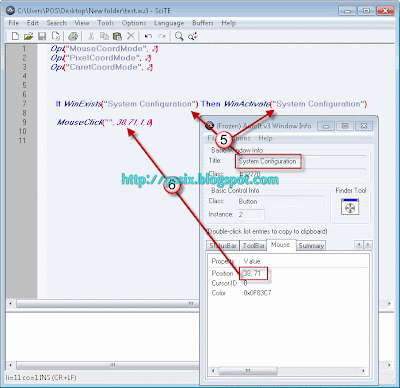The height and width of the screenshot is (388, 400).
Task: Open the SciTE Help menu
Action: pos(229,23)
